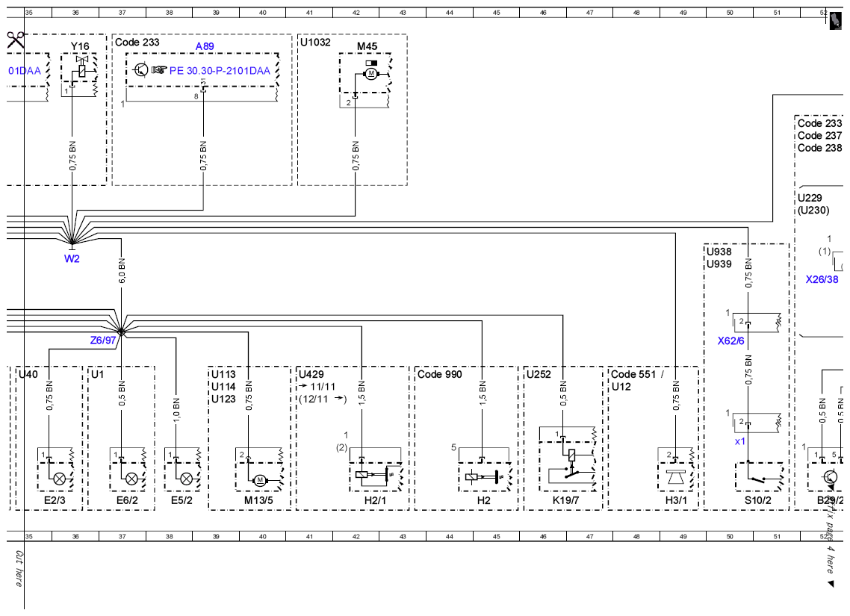Image resolution: width=850 pixels, height=616 pixels.
Task: Click the U113 label
Action: point(223,374)
